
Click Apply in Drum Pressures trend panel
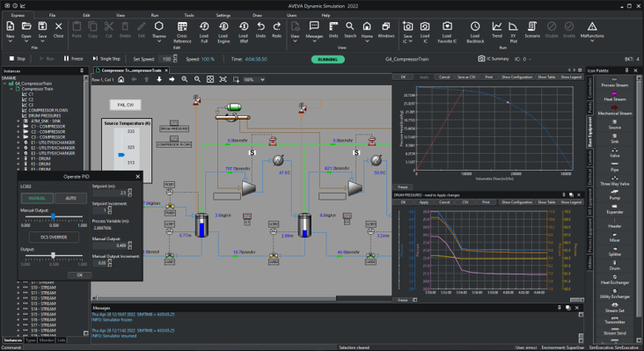pos(424,202)
